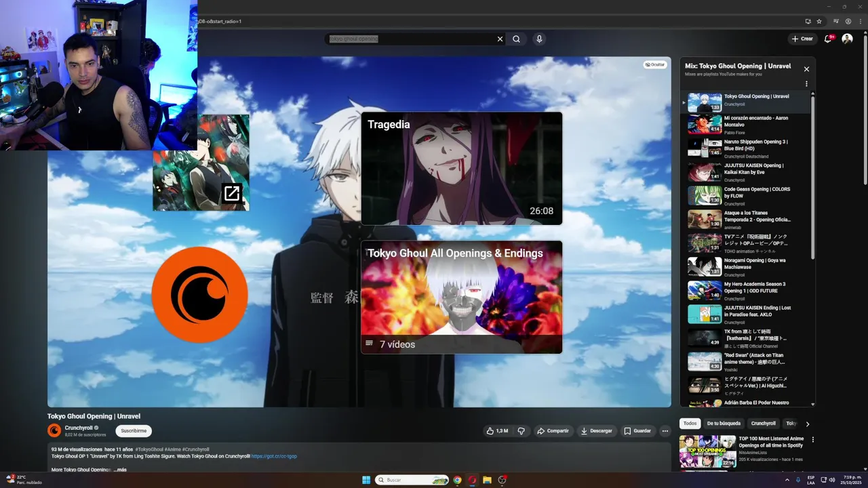
Task: Play Code Geass Opening COLORS by FLOW
Action: (x=746, y=196)
